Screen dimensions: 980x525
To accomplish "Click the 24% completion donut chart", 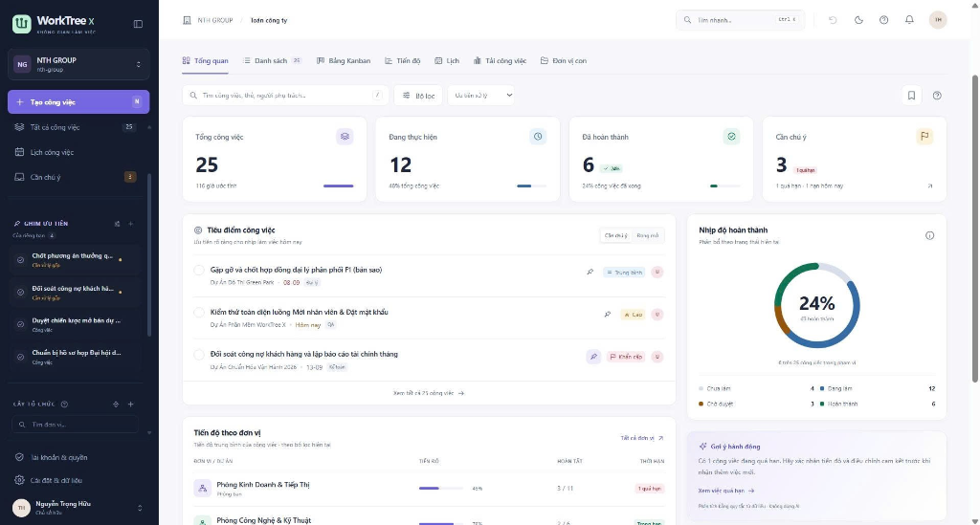I will 817,306.
